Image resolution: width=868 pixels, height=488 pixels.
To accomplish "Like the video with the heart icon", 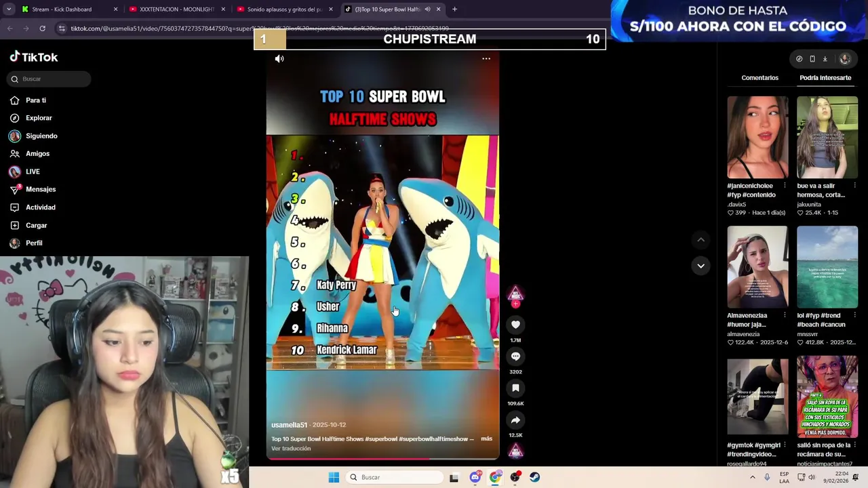I will tap(515, 325).
